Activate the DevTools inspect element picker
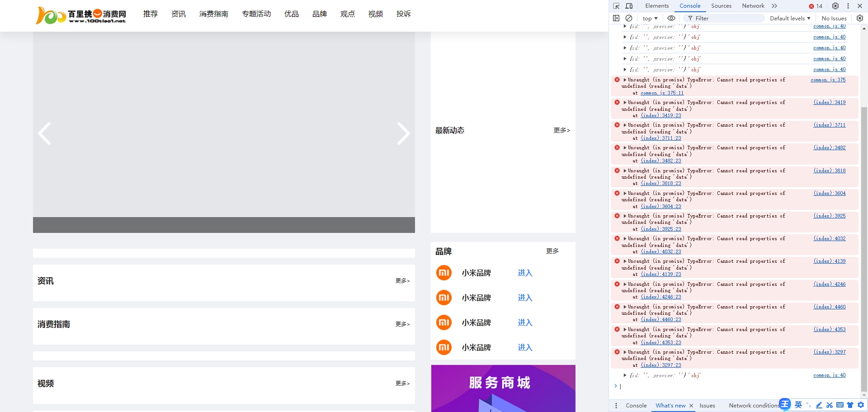Viewport: 868px width, 412px height. pos(616,6)
